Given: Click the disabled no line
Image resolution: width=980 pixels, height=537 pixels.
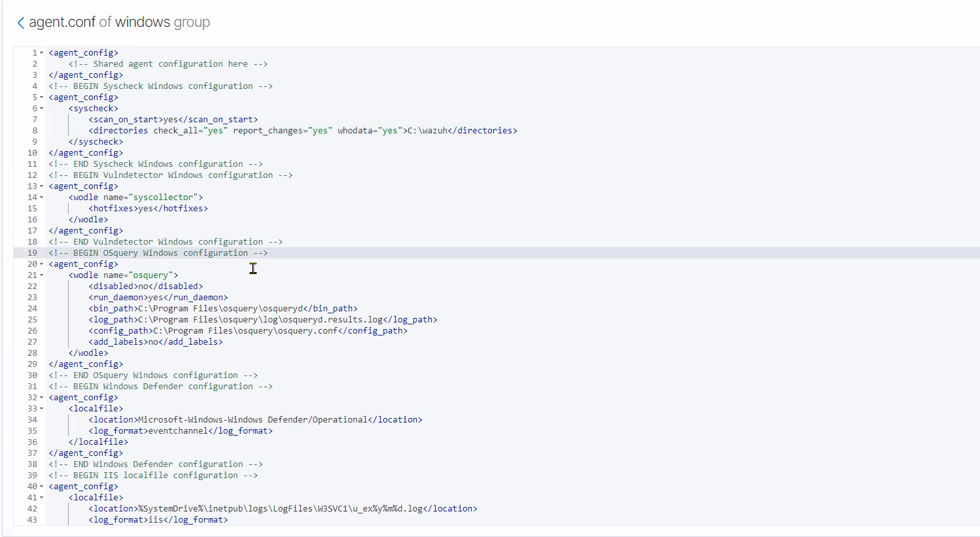Looking at the screenshot, I should [x=146, y=286].
